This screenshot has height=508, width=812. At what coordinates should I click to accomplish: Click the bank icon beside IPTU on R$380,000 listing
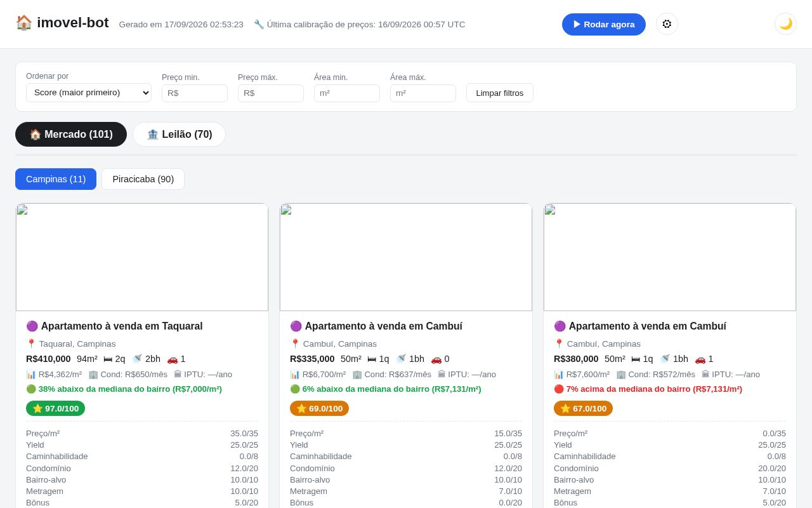[x=705, y=375]
